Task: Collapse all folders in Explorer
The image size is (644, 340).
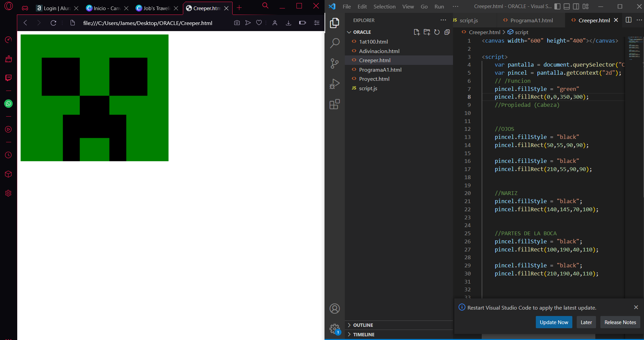Action: tap(447, 32)
